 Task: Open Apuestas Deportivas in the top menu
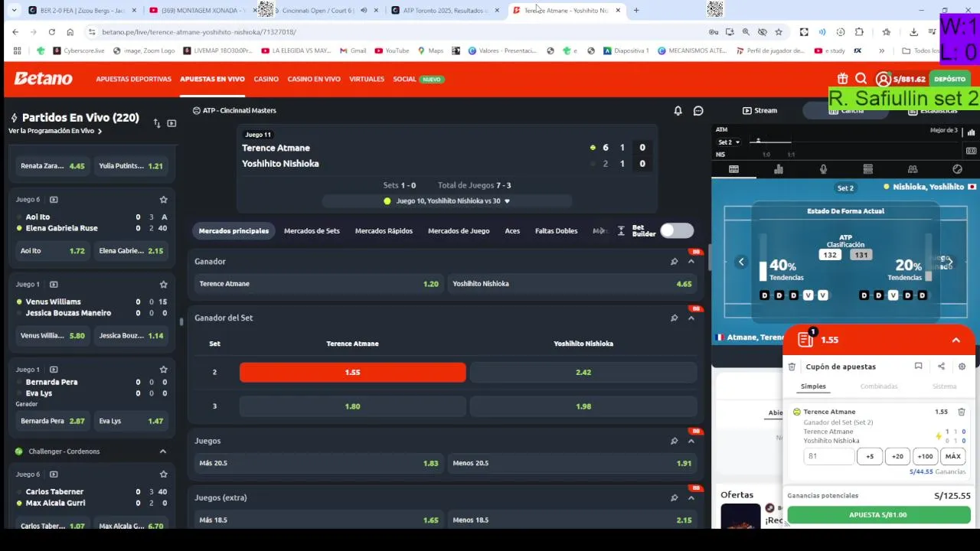pos(133,80)
